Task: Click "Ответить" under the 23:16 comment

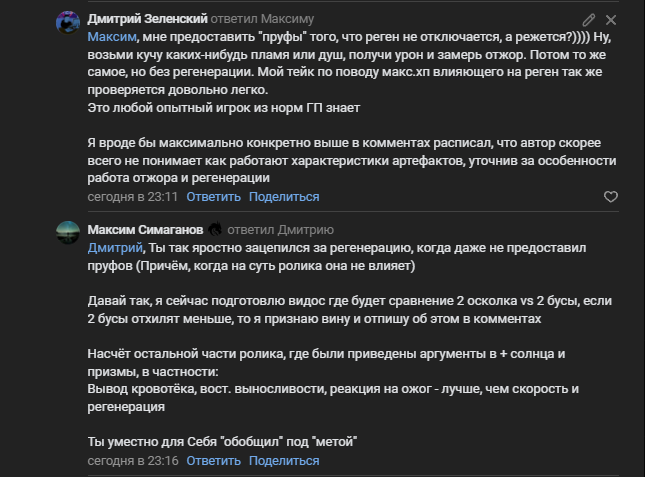Action: [213, 461]
